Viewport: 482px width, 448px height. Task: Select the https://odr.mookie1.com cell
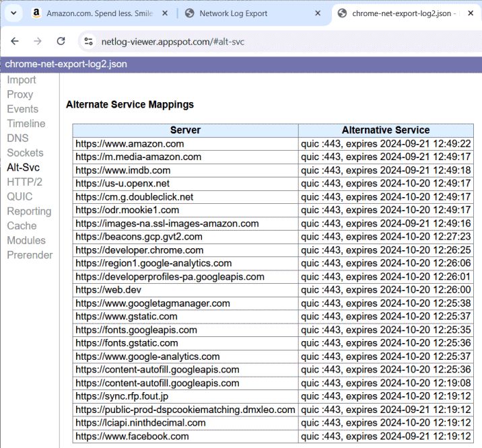[x=185, y=210]
